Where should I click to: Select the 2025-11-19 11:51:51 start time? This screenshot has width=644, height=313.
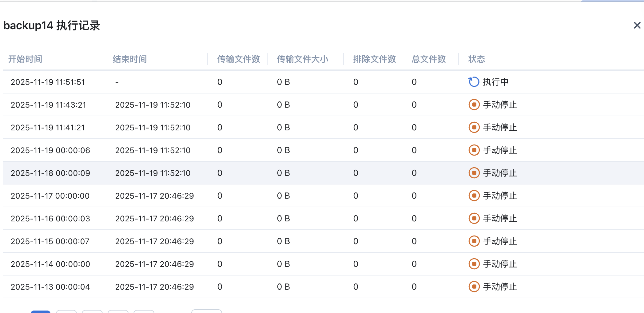click(48, 82)
